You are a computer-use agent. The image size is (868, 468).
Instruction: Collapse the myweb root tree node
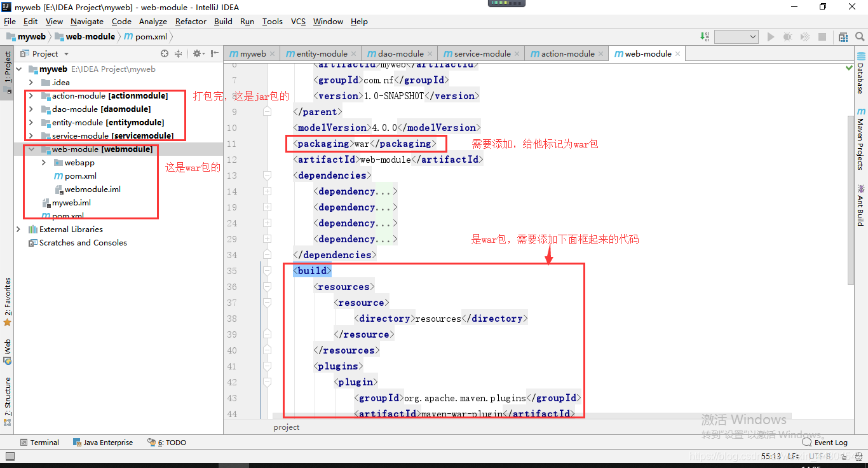click(19, 69)
